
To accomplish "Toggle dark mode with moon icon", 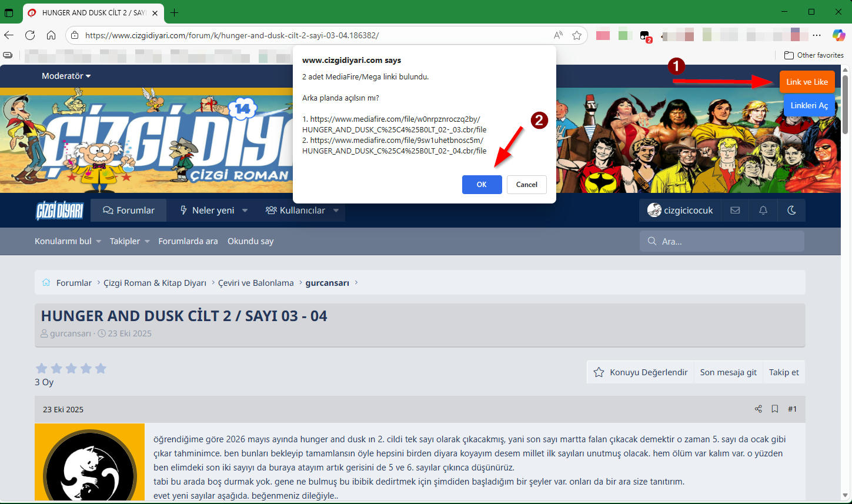I will (x=791, y=210).
